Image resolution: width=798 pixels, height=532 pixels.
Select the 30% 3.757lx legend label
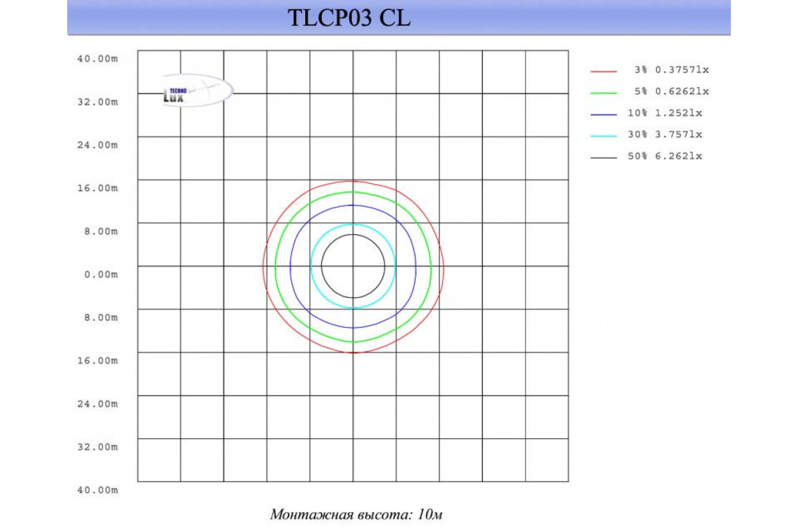665,134
